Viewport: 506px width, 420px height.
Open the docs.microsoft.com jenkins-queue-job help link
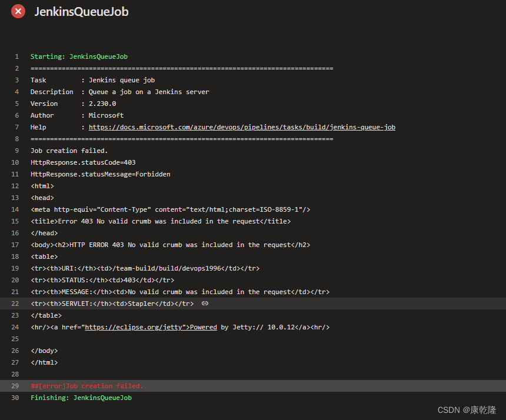tap(242, 127)
